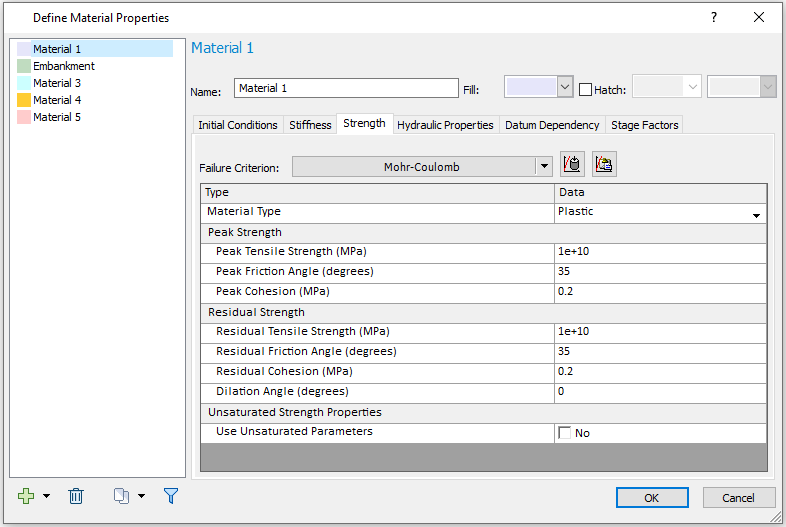The height and width of the screenshot is (527, 786).
Task: Click the green plus add material icon
Action: click(26, 496)
